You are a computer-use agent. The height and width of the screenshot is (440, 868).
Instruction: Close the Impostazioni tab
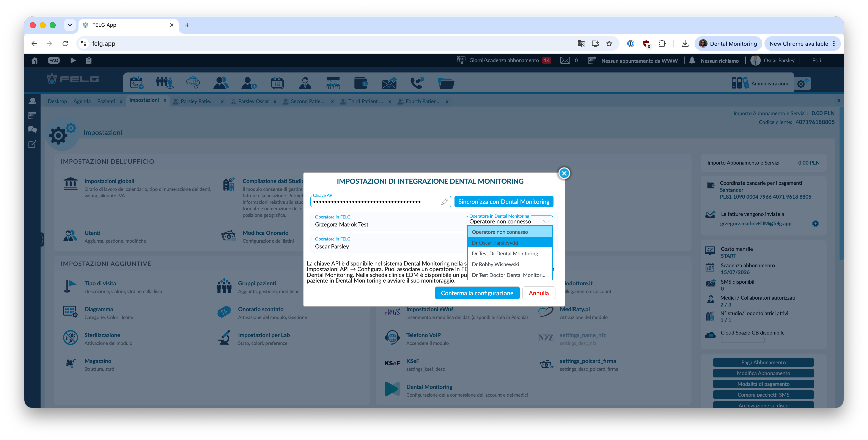[x=165, y=100]
